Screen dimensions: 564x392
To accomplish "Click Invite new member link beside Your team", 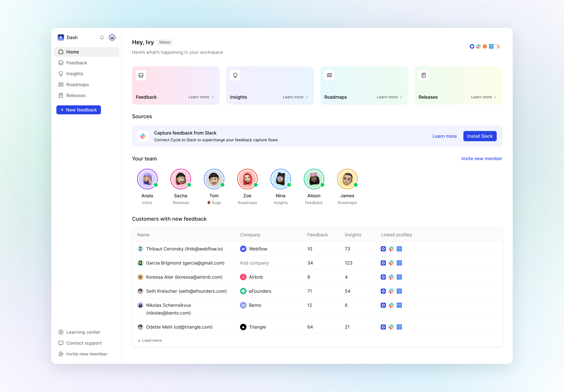I will coord(481,159).
